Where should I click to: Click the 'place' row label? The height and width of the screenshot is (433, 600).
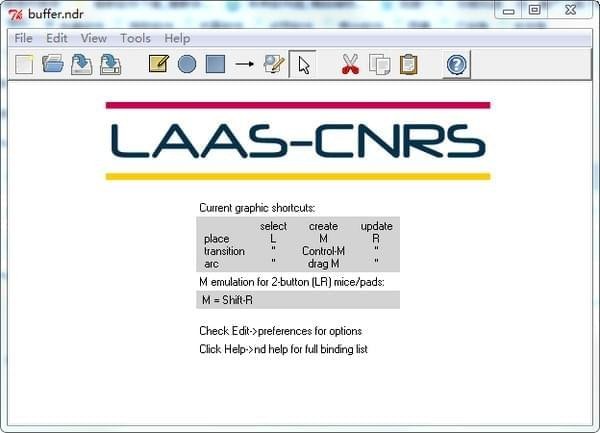point(217,239)
